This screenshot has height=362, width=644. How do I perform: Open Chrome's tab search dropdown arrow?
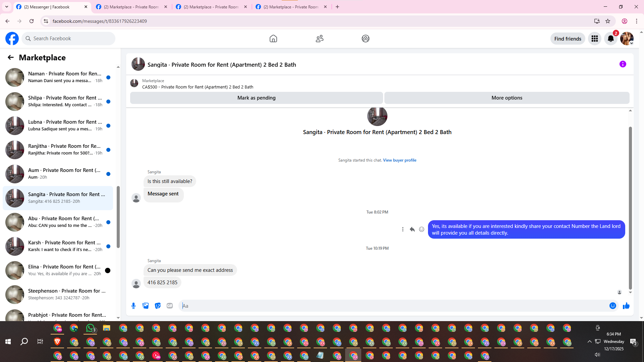click(x=6, y=7)
